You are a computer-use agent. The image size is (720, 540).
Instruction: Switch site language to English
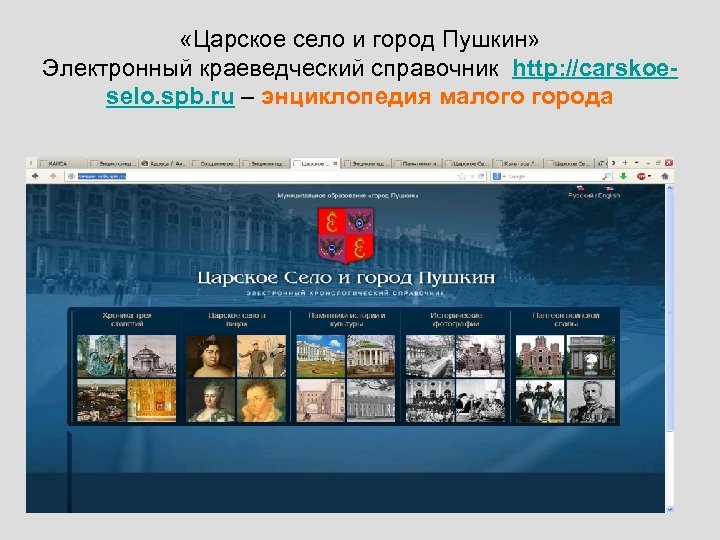[609, 195]
